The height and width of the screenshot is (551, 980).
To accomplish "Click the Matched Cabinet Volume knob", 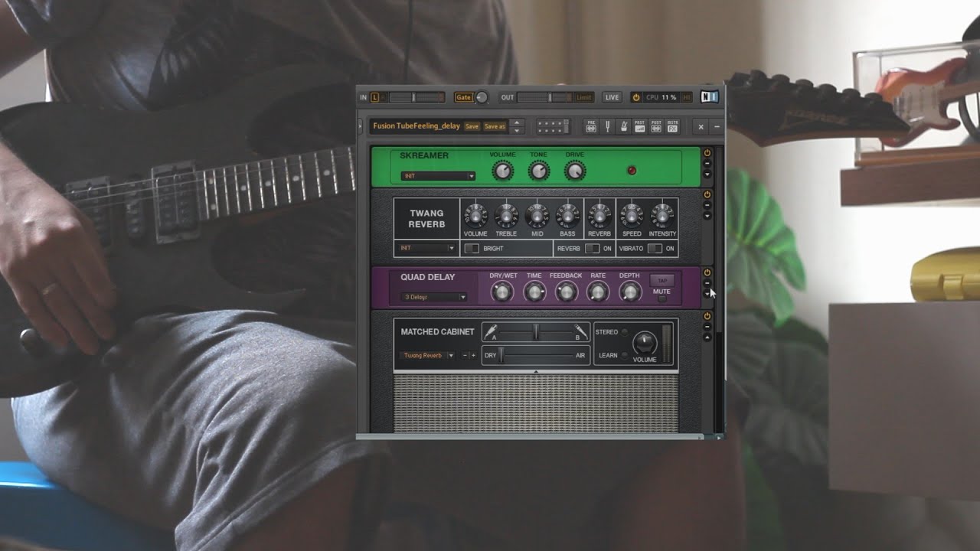I will [x=645, y=342].
